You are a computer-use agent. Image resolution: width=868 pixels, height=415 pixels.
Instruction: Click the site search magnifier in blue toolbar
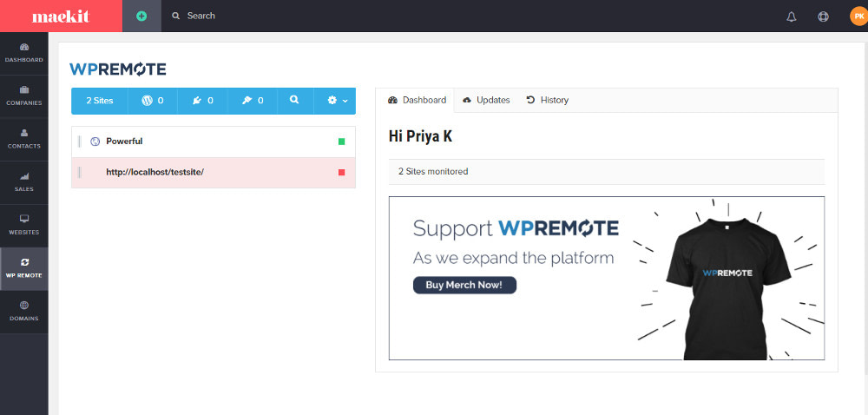(x=294, y=100)
